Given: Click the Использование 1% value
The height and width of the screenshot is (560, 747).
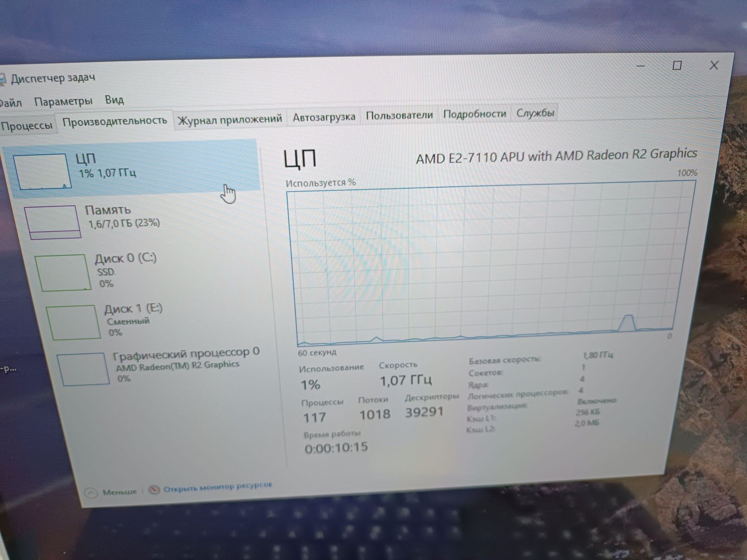Looking at the screenshot, I should [311, 385].
